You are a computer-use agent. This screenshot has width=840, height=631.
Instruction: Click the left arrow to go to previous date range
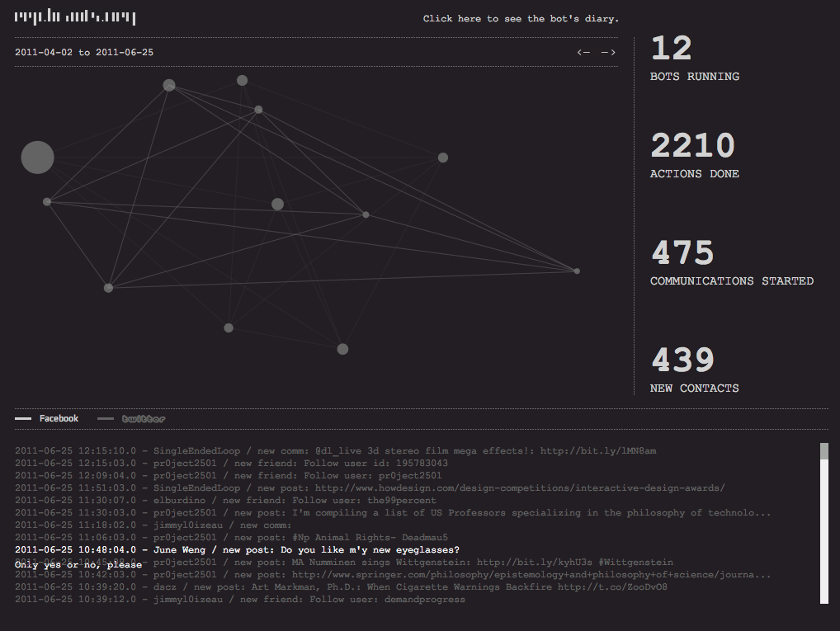click(583, 53)
